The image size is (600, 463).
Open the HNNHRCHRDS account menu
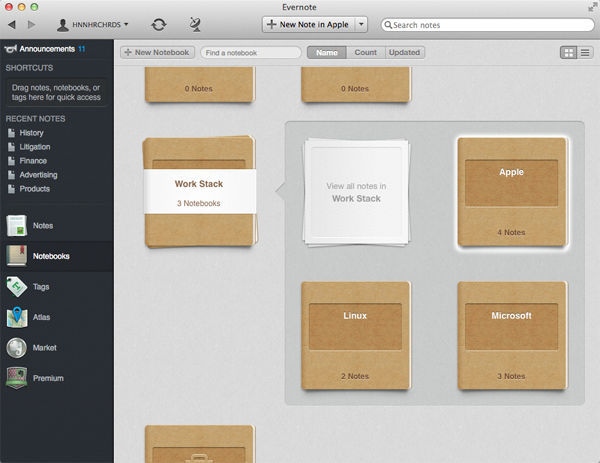click(92, 25)
